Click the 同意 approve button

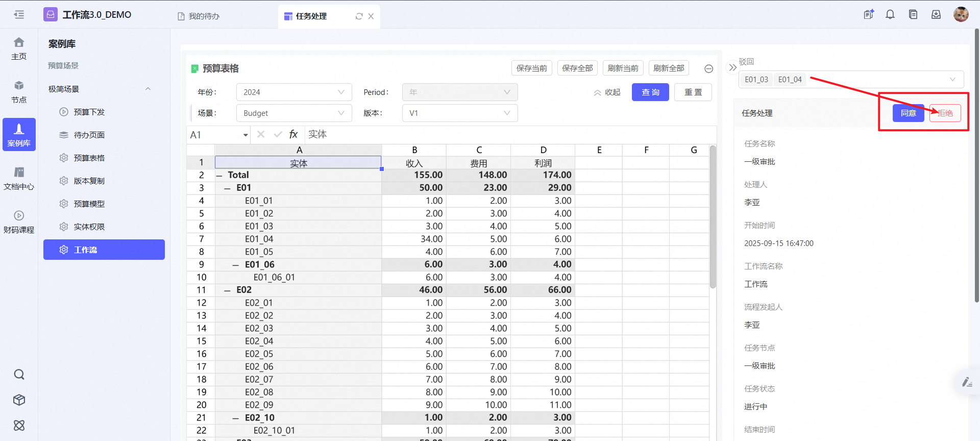coord(908,113)
